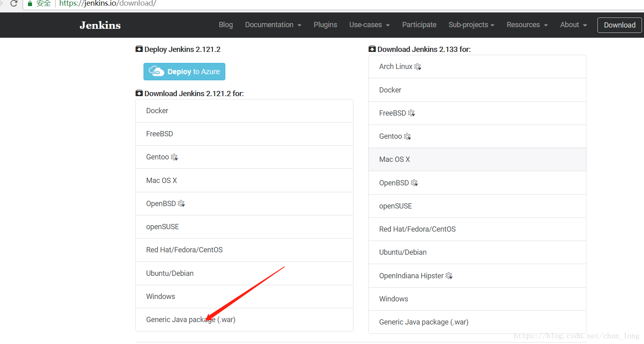Click the download icon before Download Jenkins 2.121.2
The height and width of the screenshot is (344, 644).
[139, 93]
